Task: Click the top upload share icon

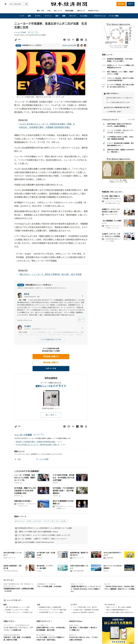Action: tap(86, 40)
